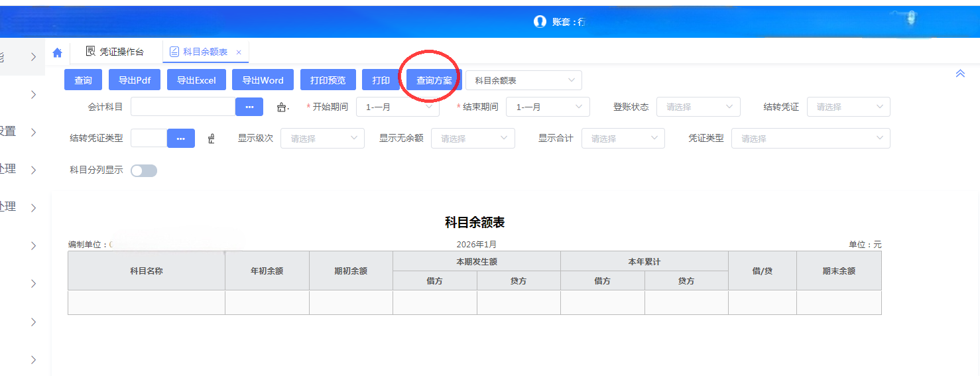
Task: Open the 开始期间 dropdown
Action: [x=397, y=107]
